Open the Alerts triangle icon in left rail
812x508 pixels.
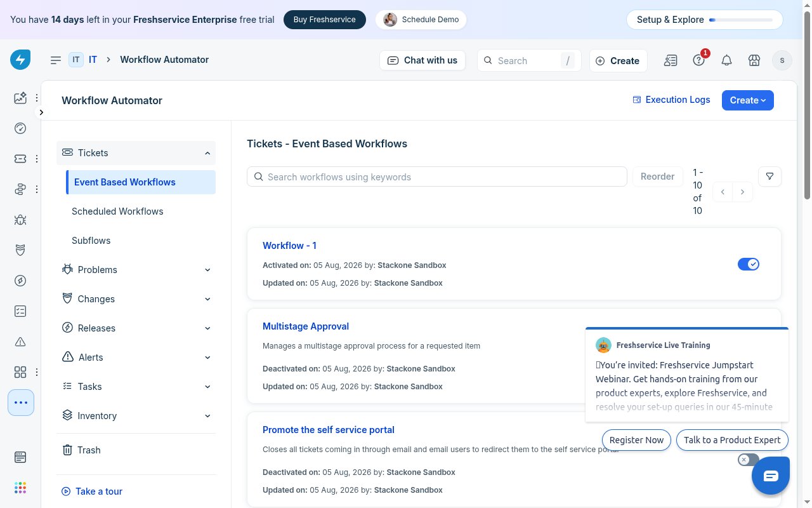coord(20,342)
